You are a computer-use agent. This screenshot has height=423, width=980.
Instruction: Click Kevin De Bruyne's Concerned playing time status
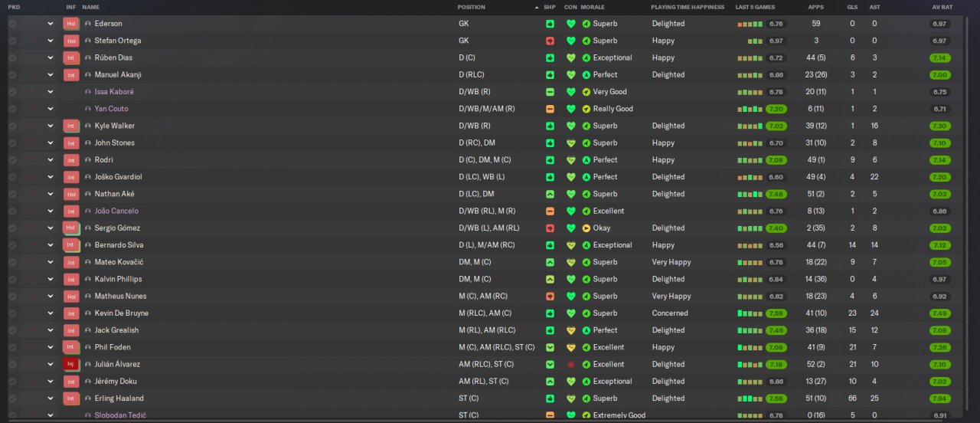pos(670,313)
